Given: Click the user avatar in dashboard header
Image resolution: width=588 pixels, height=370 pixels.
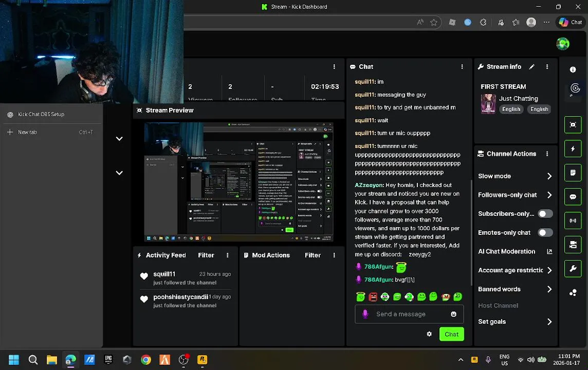Looking at the screenshot, I should tap(562, 44).
